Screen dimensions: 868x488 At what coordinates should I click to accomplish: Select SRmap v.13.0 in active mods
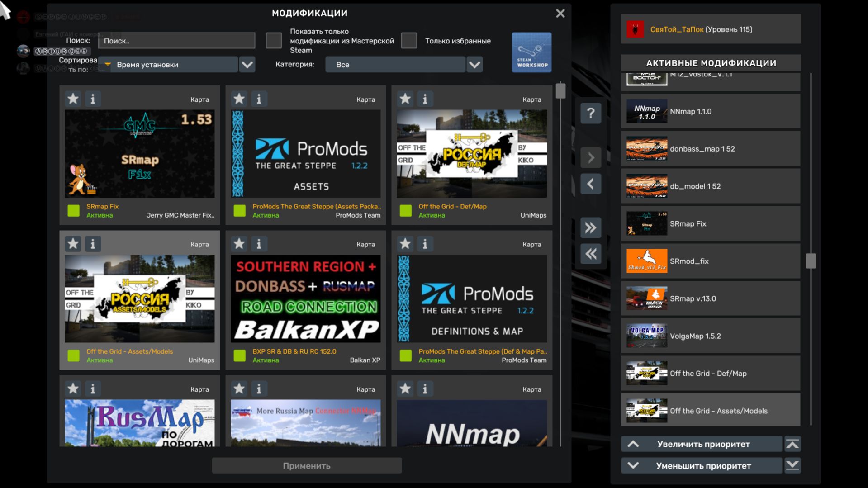tap(711, 298)
